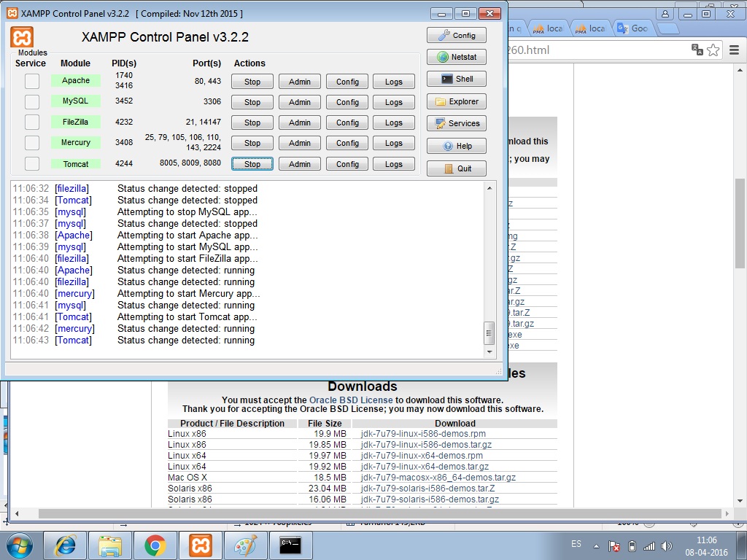This screenshot has height=560, width=747.
Task: Open the Explorer folder button
Action: click(457, 101)
